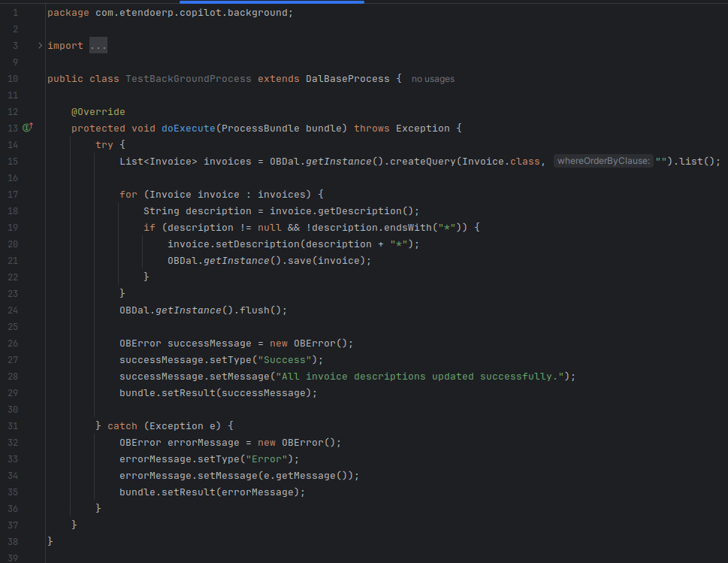Click 'createQuery' method call on line 15

(x=422, y=161)
